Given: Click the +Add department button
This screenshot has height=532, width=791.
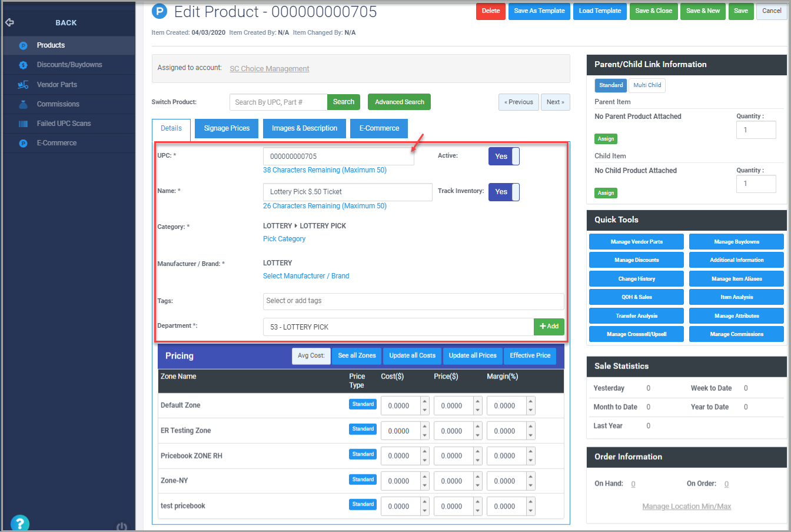Looking at the screenshot, I should click(x=549, y=327).
